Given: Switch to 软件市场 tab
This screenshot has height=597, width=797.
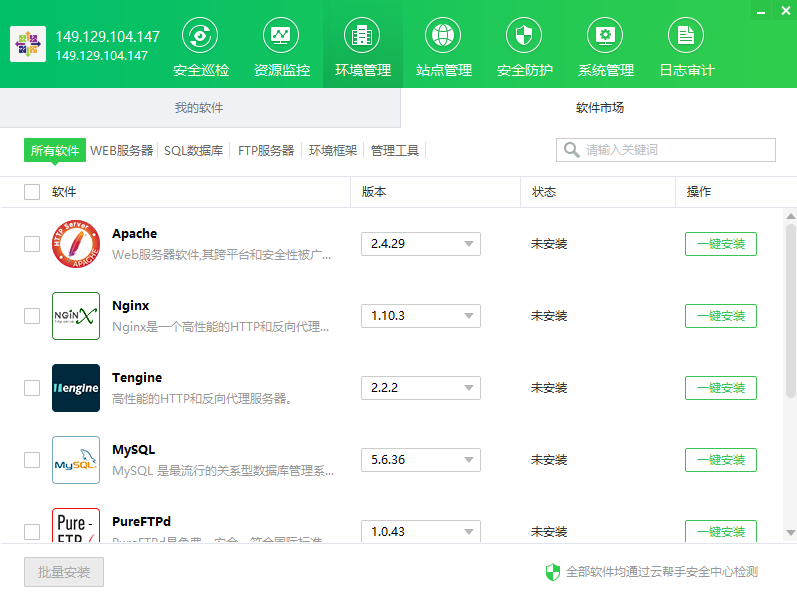Looking at the screenshot, I should pyautogui.click(x=599, y=108).
